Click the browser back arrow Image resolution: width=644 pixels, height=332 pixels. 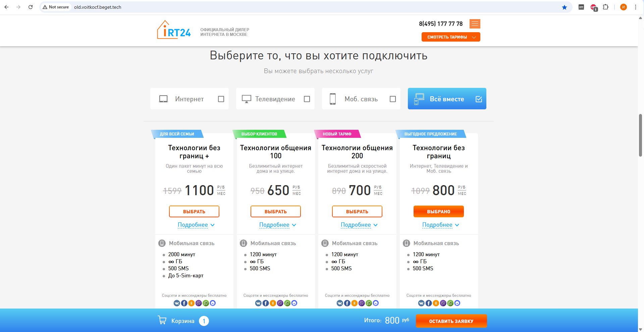pos(6,7)
